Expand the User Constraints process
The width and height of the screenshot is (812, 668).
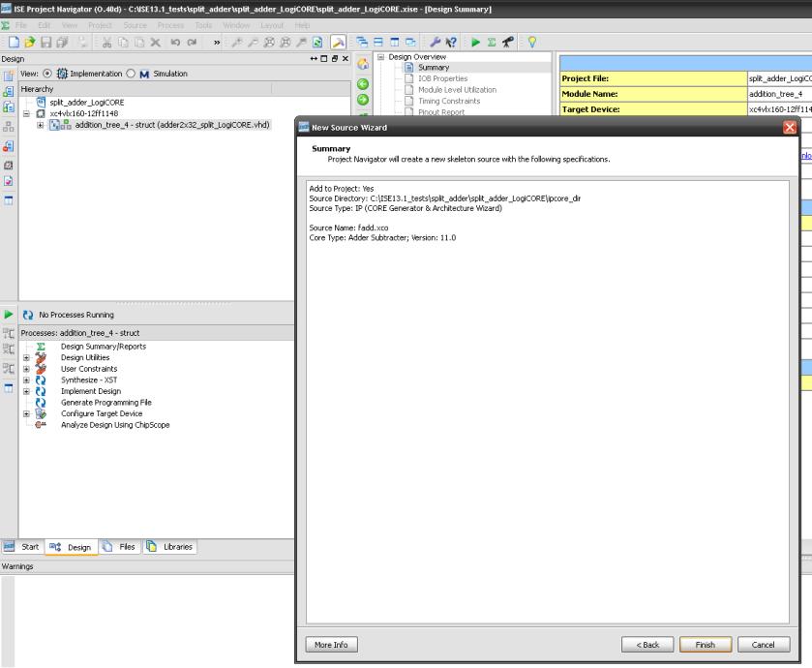tap(26, 369)
